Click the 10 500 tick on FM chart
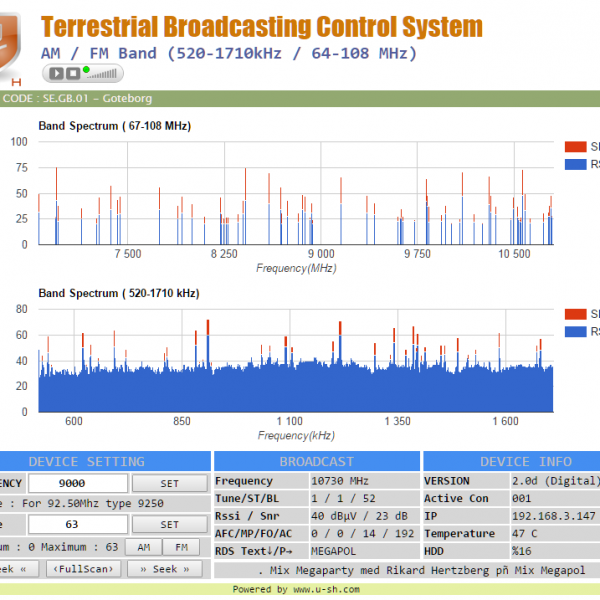600x600 pixels. pos(514,254)
